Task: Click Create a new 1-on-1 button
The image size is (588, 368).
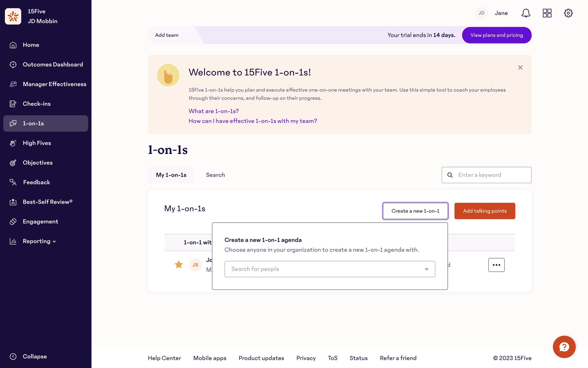Action: [415, 211]
